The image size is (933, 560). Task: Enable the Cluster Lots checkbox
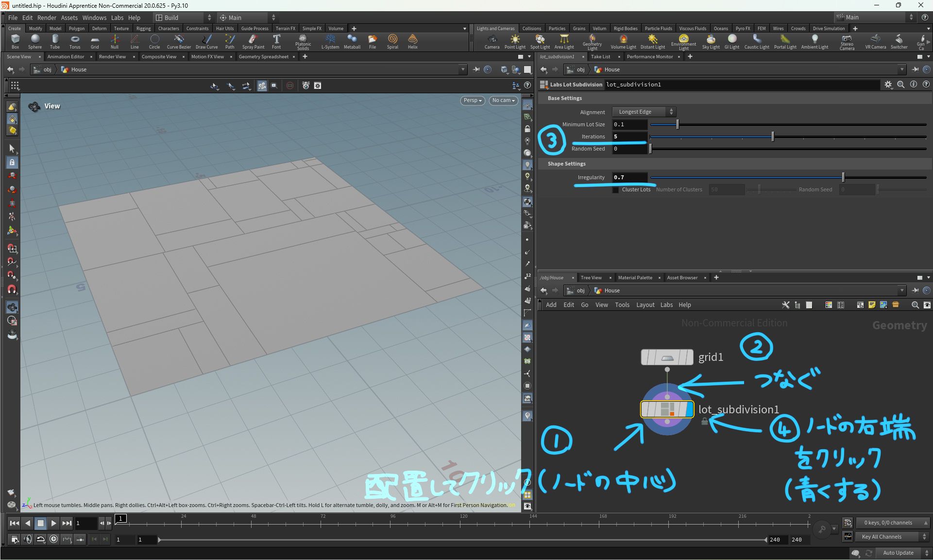616,189
